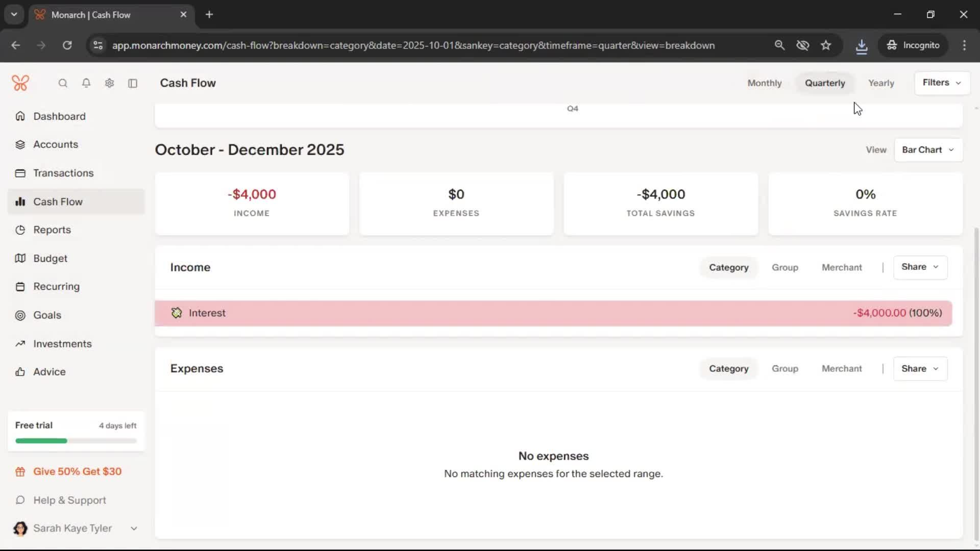Open the settings gear icon
The height and width of the screenshot is (551, 980).
point(109,83)
